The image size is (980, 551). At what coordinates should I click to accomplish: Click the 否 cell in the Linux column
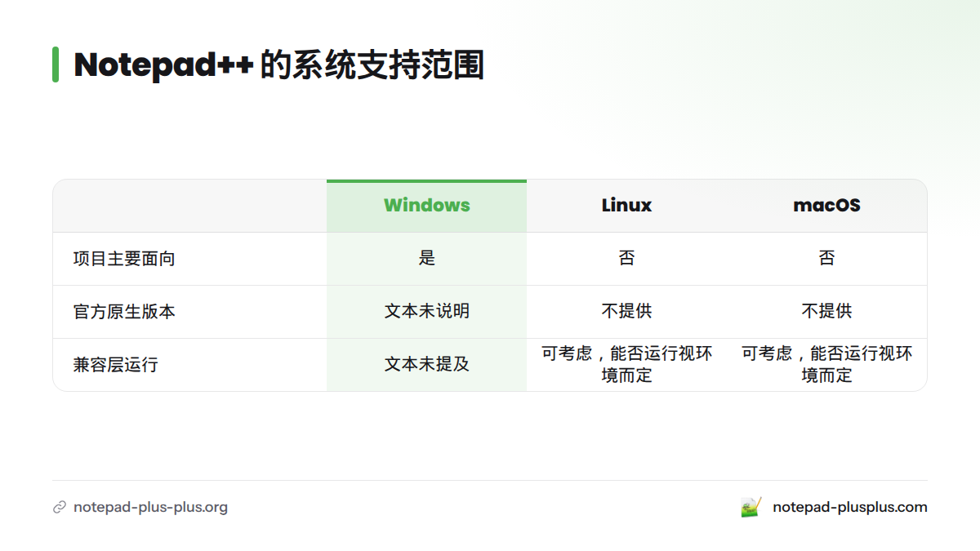point(626,259)
